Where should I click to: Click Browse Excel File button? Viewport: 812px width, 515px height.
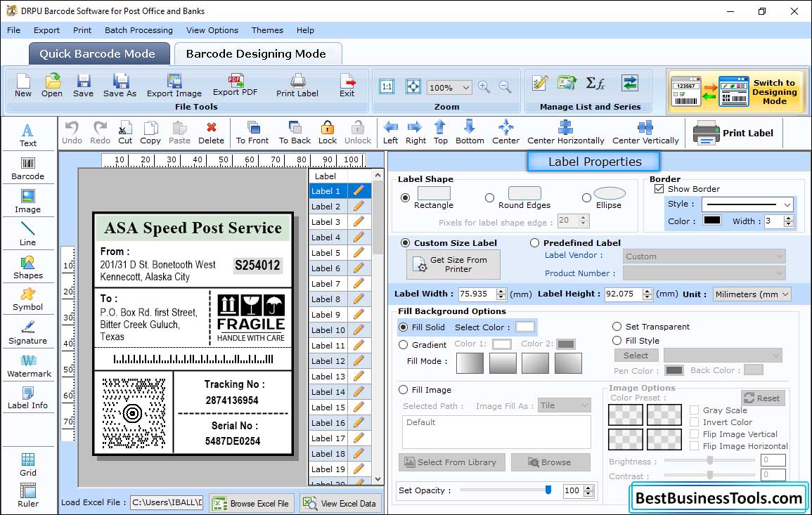(x=252, y=503)
